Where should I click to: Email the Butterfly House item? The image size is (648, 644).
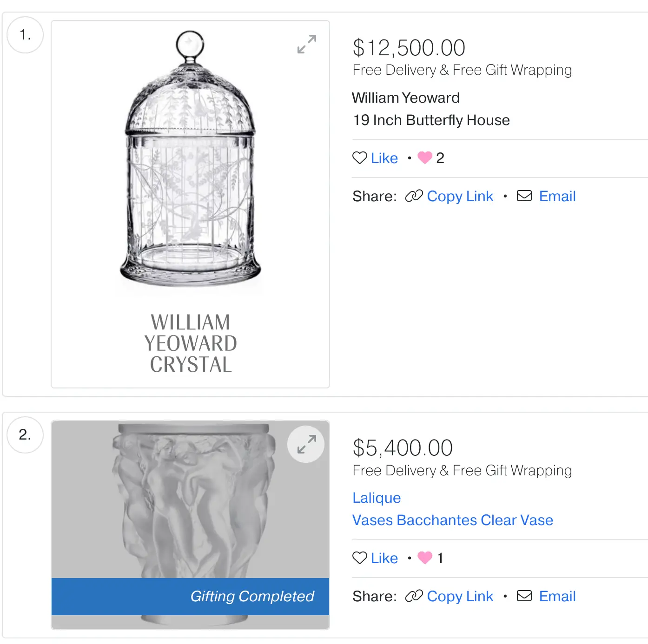click(557, 196)
